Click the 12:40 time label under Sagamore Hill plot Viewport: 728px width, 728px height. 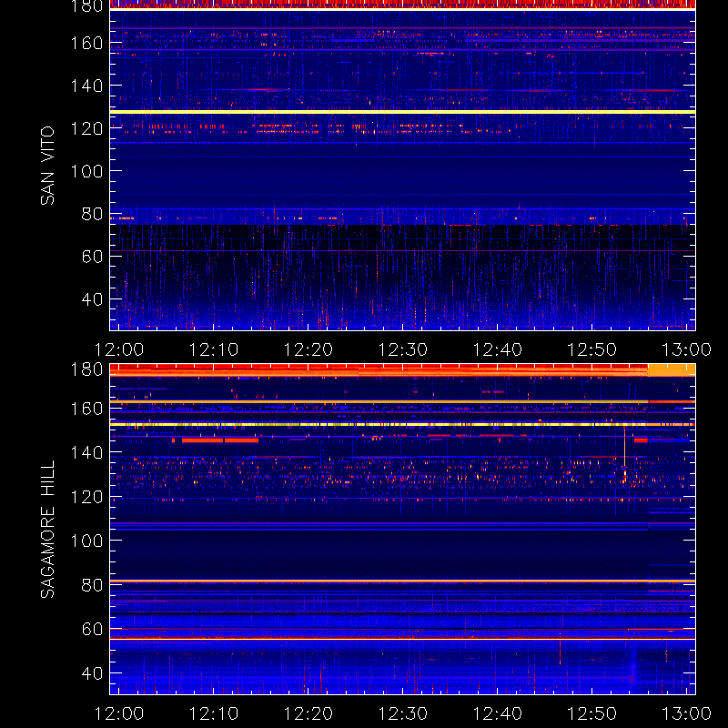click(x=498, y=713)
